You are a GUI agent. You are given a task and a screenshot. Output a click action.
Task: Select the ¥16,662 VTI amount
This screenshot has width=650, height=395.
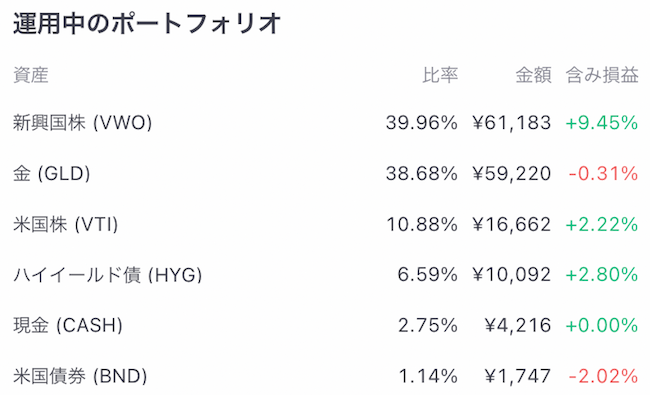tap(512, 225)
